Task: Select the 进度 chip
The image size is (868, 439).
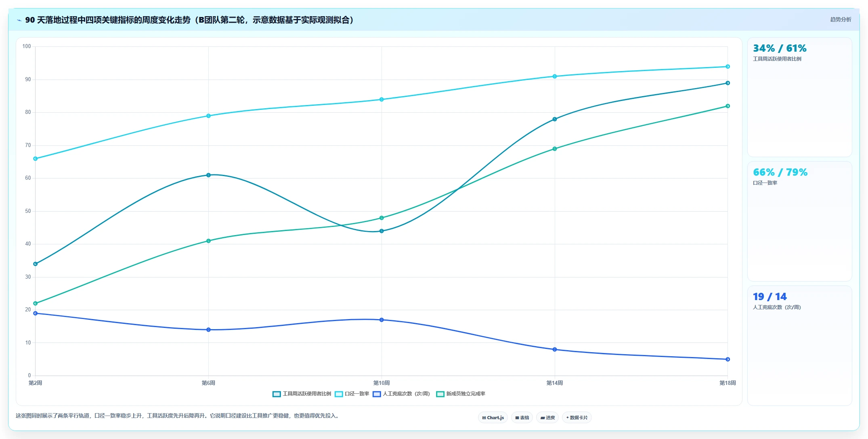Action: pos(547,418)
